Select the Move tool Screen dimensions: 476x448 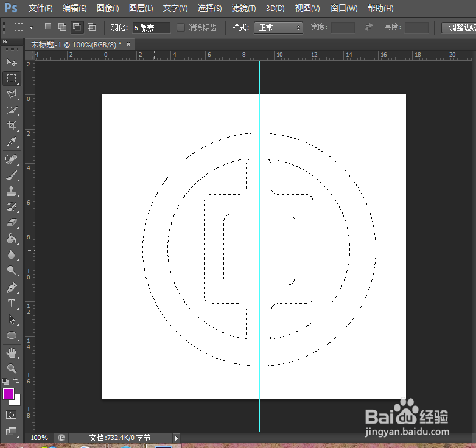click(x=12, y=62)
